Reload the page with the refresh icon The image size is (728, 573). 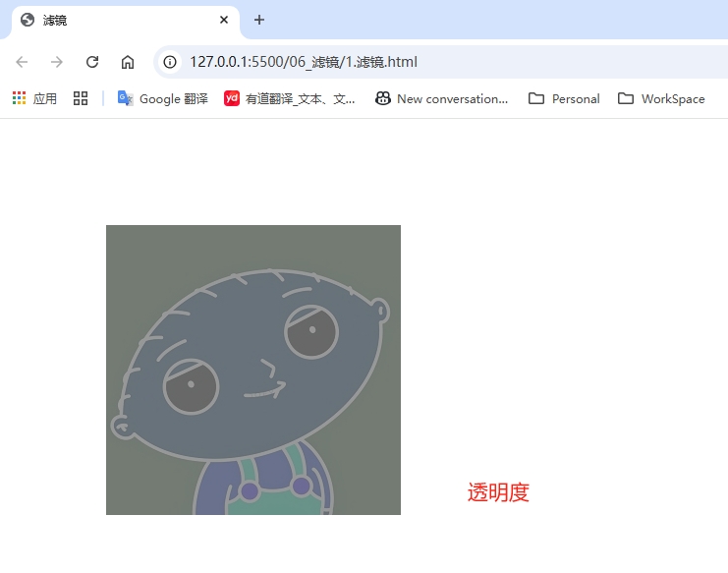pyautogui.click(x=92, y=62)
